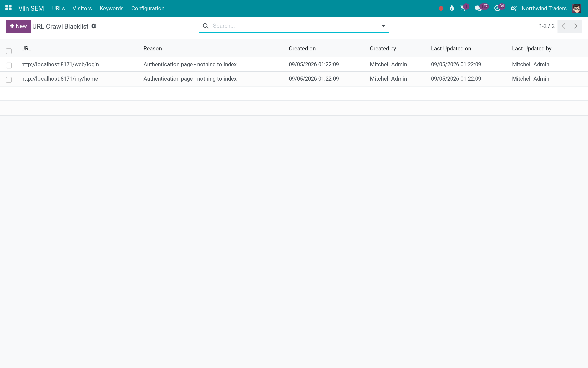
Task: Select all rows with header checkbox
Action: [9, 51]
